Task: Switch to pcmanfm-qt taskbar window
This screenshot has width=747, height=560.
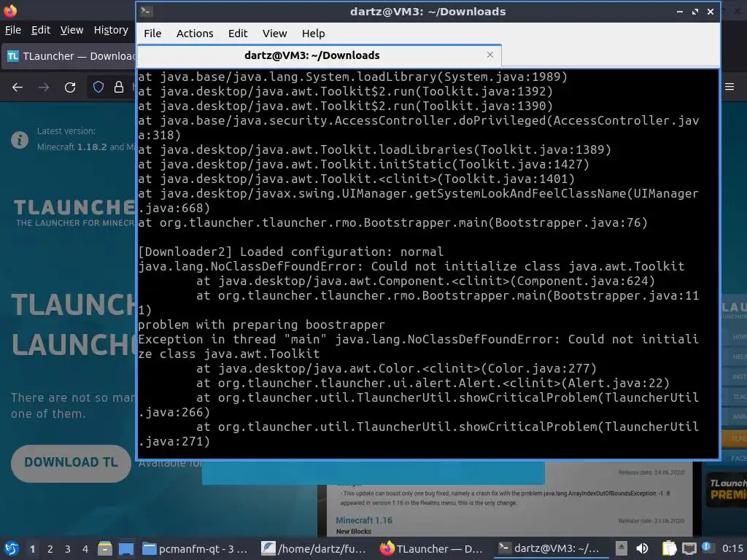Action: (196, 549)
